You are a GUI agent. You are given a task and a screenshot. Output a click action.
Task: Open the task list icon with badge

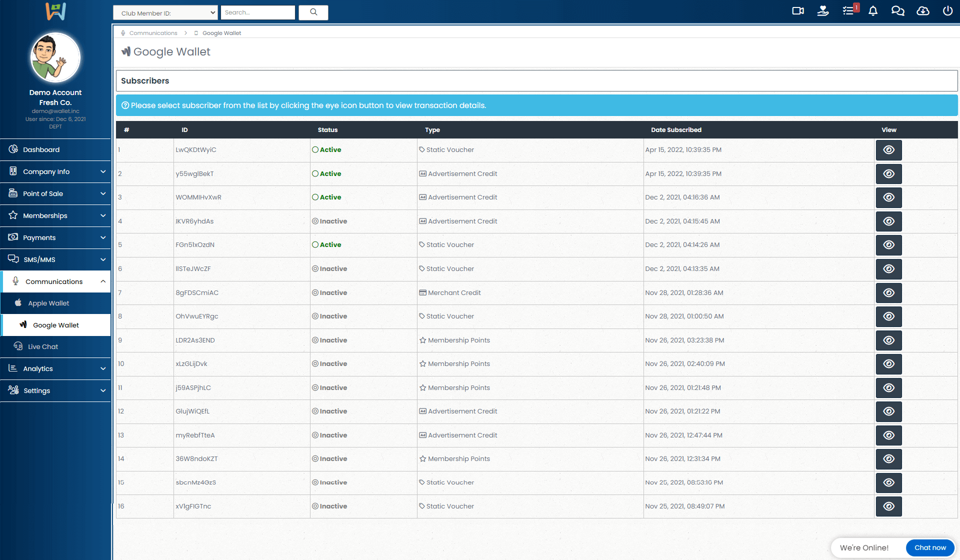coord(848,11)
